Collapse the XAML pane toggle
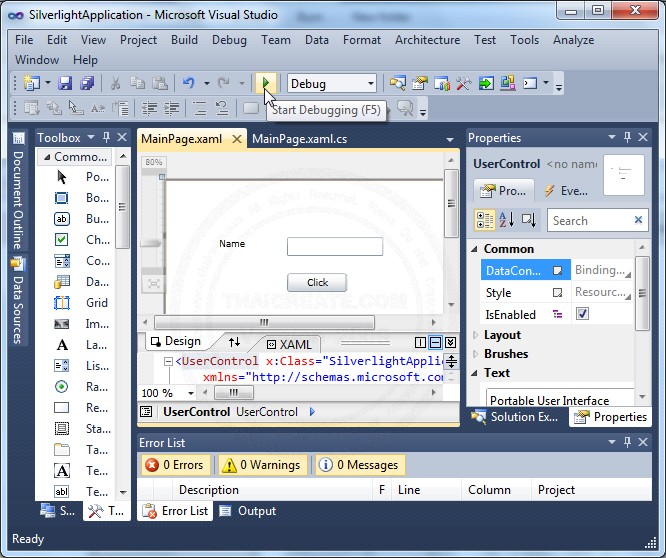Screen dimensions: 666x558 click(x=451, y=342)
